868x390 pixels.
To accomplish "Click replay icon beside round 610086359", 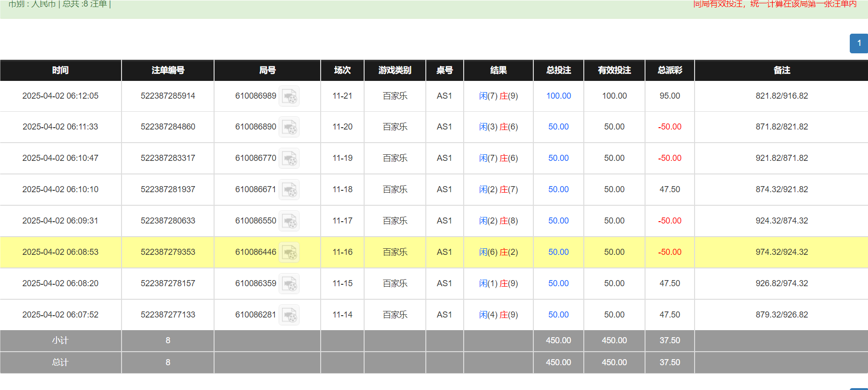I will tap(289, 284).
